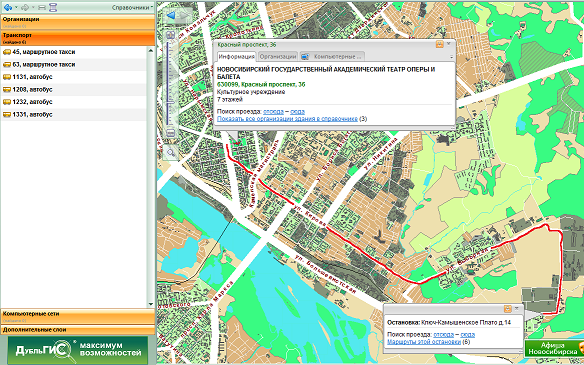Click Маршруты этой остановки link
This screenshot has height=365, width=584.
point(424,342)
